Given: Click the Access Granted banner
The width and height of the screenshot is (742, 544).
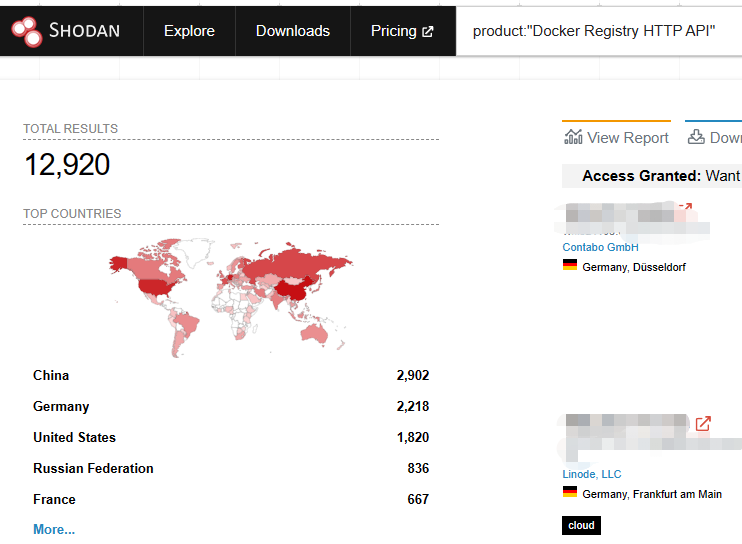Looking at the screenshot, I should tap(652, 176).
